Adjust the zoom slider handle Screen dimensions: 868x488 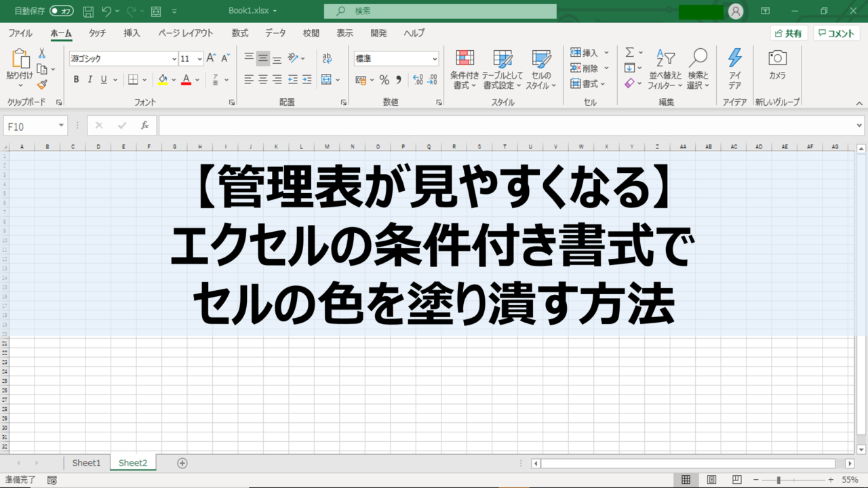point(778,480)
